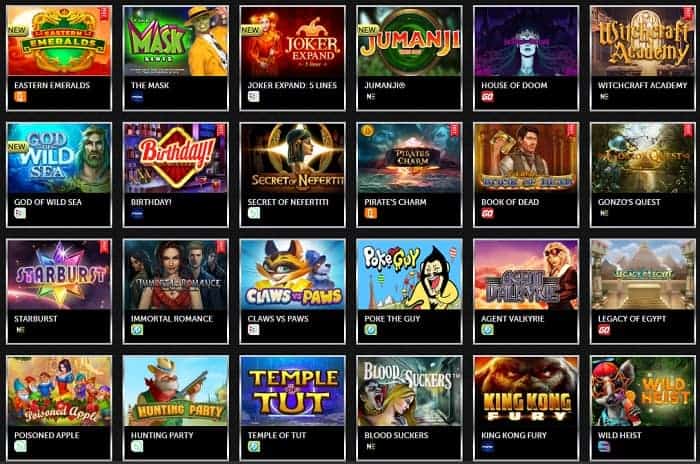
Task: Click the blue provider icon under The Mask
Action: click(x=137, y=96)
